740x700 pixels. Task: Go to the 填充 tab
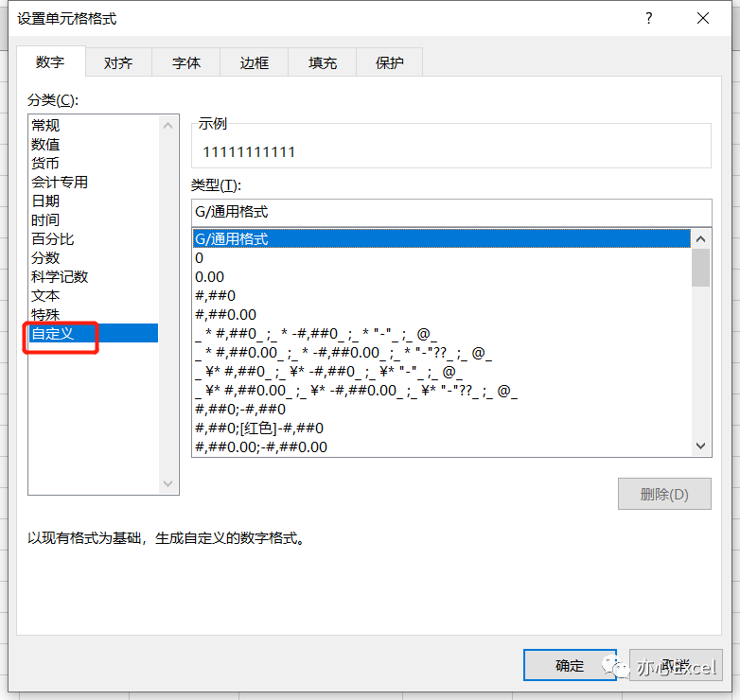pyautogui.click(x=323, y=62)
